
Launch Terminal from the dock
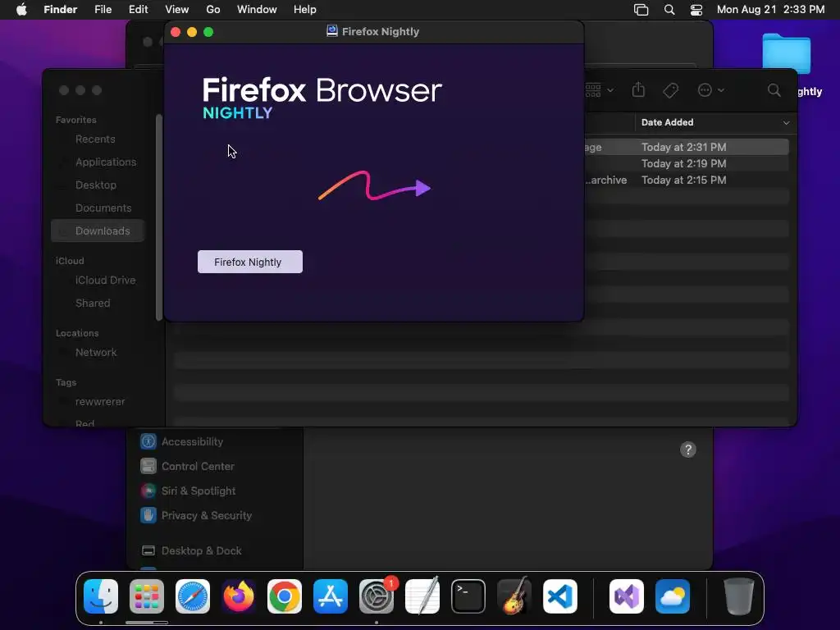468,596
